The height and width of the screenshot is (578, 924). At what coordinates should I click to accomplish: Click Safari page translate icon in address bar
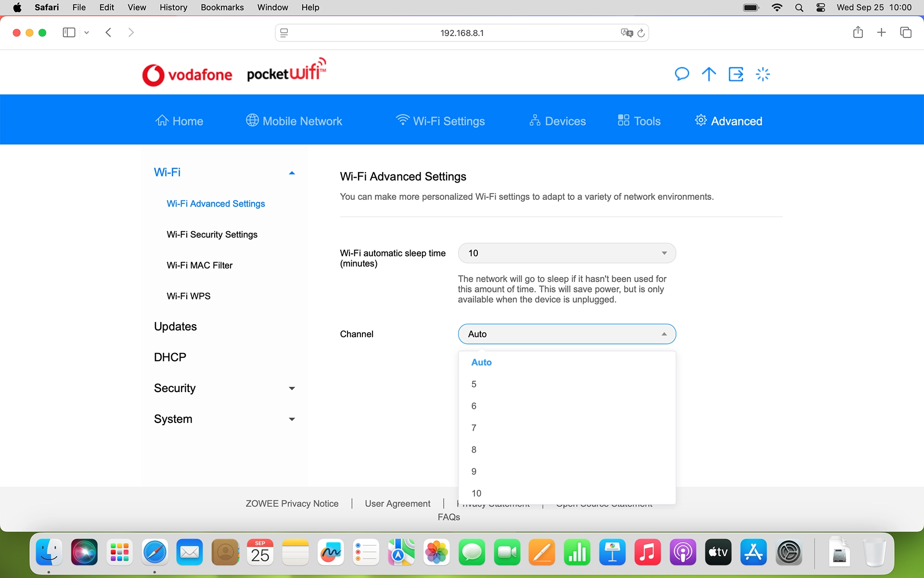click(626, 33)
